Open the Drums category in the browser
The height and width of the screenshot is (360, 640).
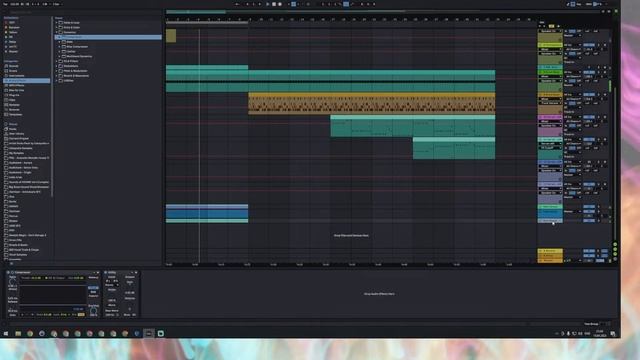pos(13,71)
